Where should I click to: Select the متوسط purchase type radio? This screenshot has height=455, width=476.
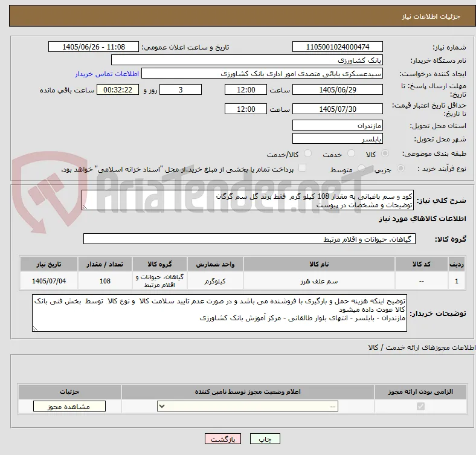(x=361, y=169)
